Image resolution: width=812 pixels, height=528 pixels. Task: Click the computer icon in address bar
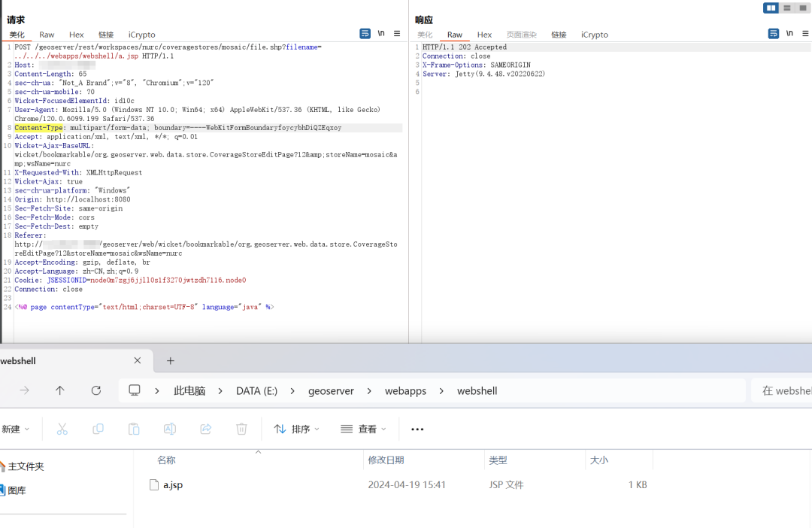(135, 390)
